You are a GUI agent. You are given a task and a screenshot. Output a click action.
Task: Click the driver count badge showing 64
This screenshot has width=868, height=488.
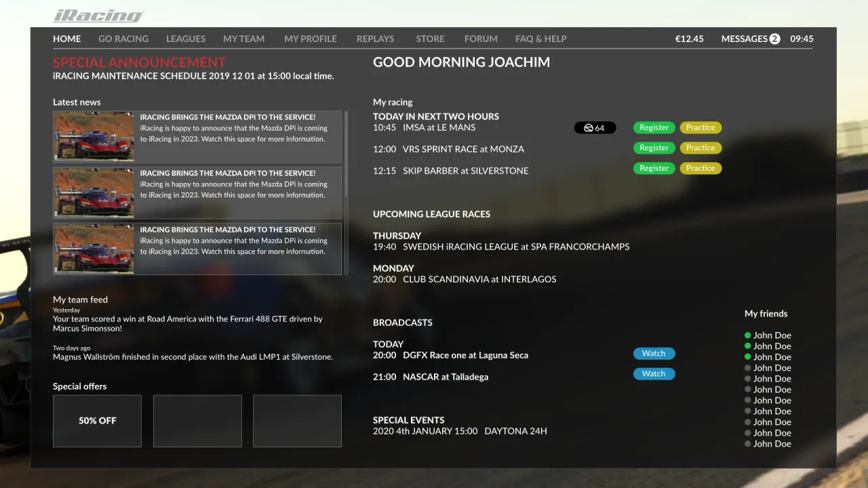click(595, 127)
